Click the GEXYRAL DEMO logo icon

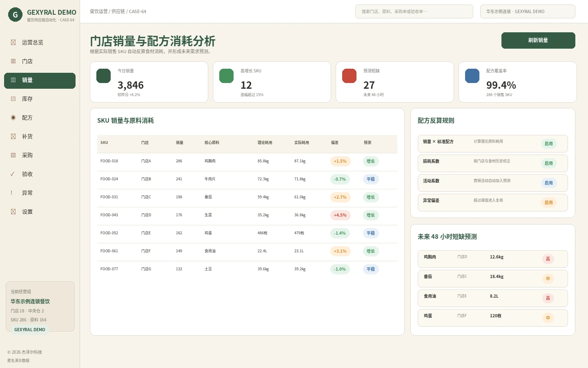click(x=15, y=15)
